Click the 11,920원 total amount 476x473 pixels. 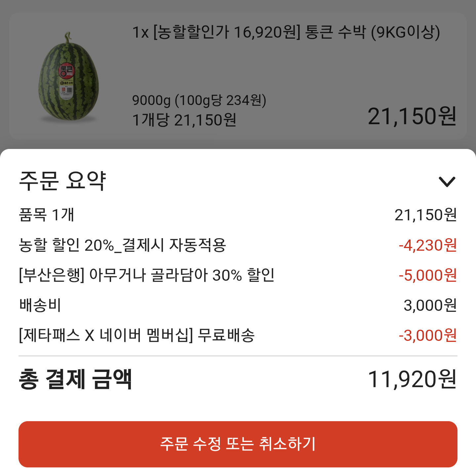[x=412, y=379]
